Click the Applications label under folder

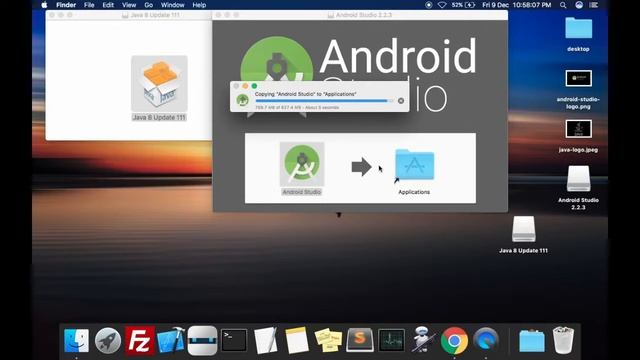point(414,192)
